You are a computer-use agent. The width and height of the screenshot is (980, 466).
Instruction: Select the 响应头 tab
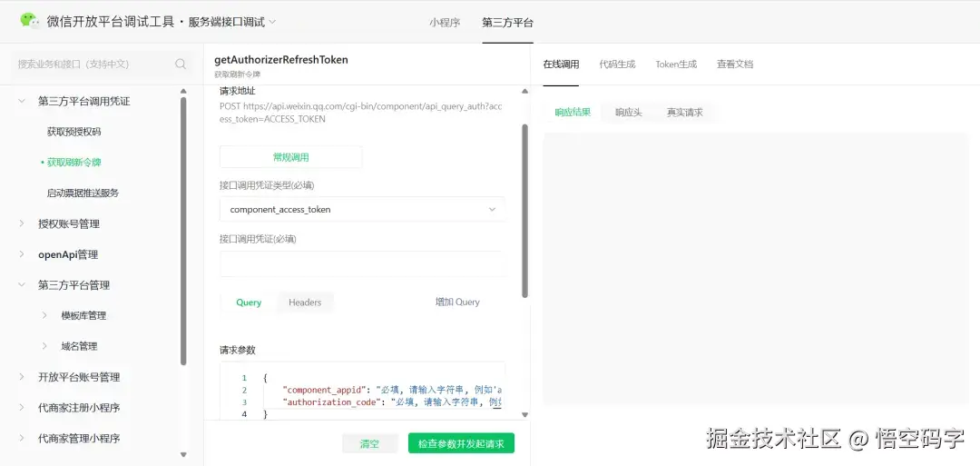[629, 113]
